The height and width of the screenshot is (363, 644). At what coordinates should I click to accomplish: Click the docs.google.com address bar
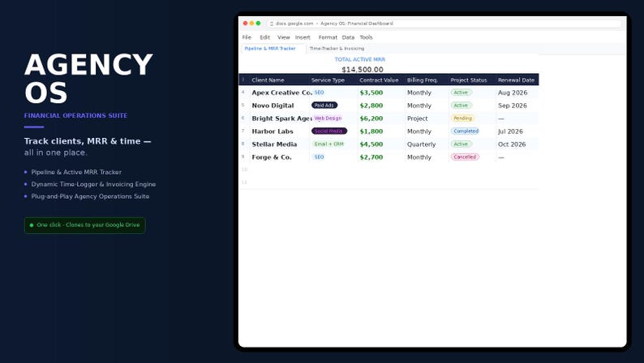click(444, 24)
